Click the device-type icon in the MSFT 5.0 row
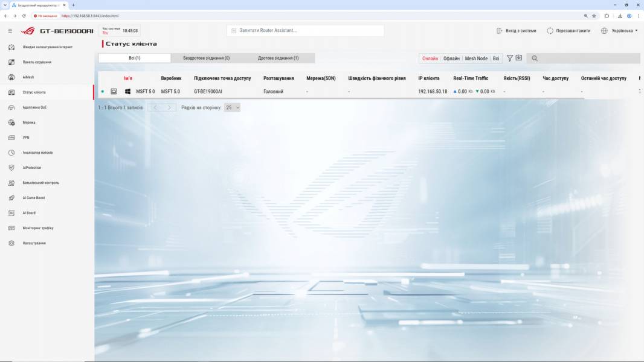Image resolution: width=644 pixels, height=362 pixels. point(114,92)
